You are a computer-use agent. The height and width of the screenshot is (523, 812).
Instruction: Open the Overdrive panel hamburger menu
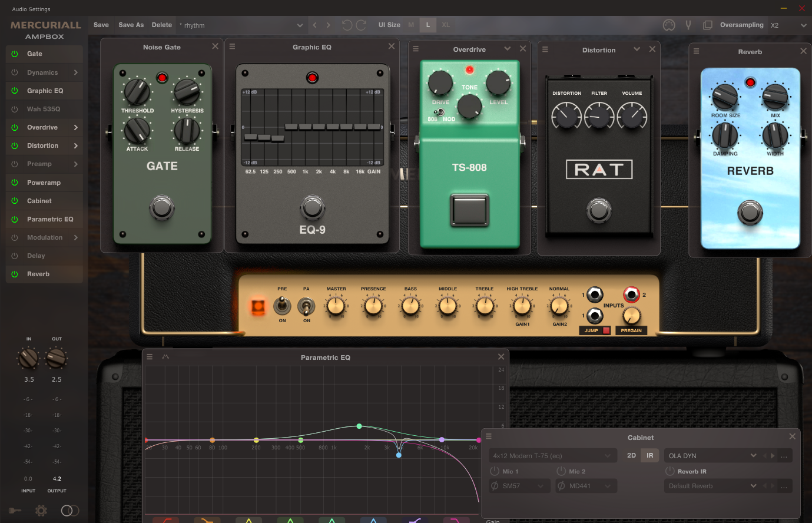tap(416, 49)
